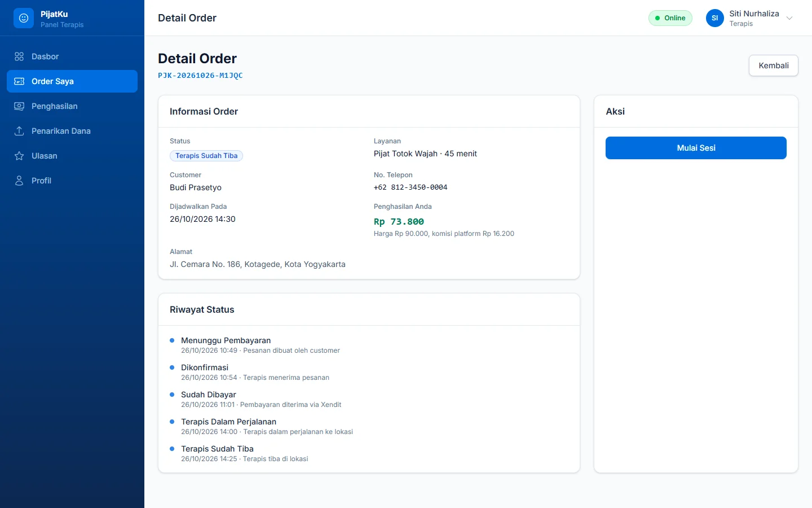Image resolution: width=812 pixels, height=508 pixels.
Task: Toggle the Online status badge
Action: pyautogui.click(x=670, y=18)
